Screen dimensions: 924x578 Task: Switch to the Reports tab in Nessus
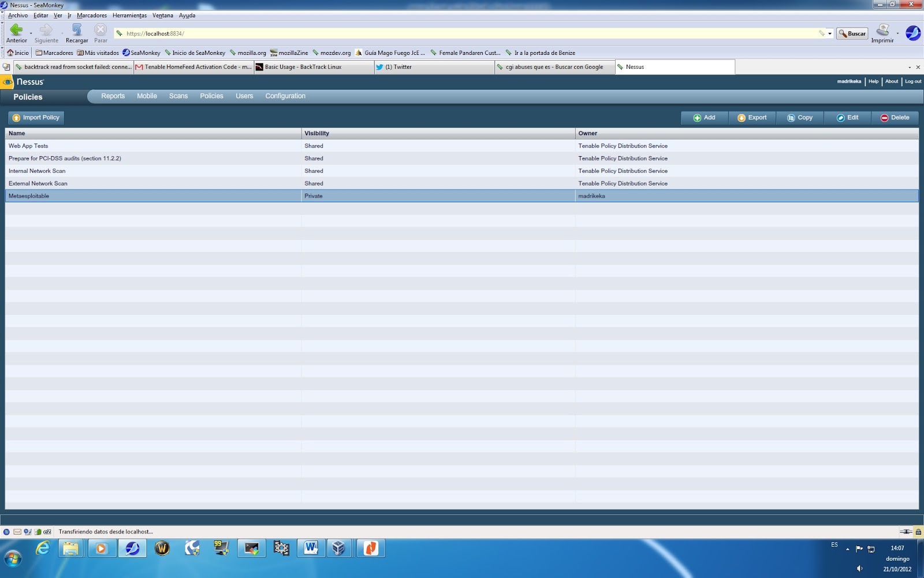[x=113, y=96]
